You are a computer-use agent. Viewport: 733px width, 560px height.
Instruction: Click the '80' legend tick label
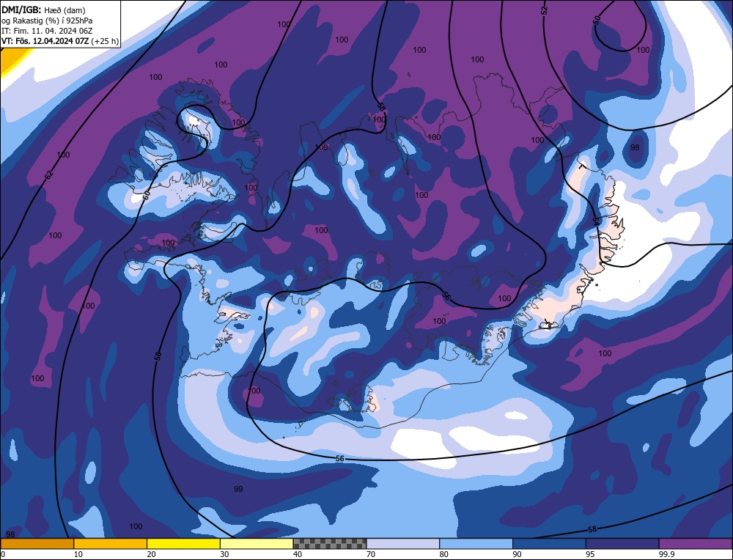444,554
